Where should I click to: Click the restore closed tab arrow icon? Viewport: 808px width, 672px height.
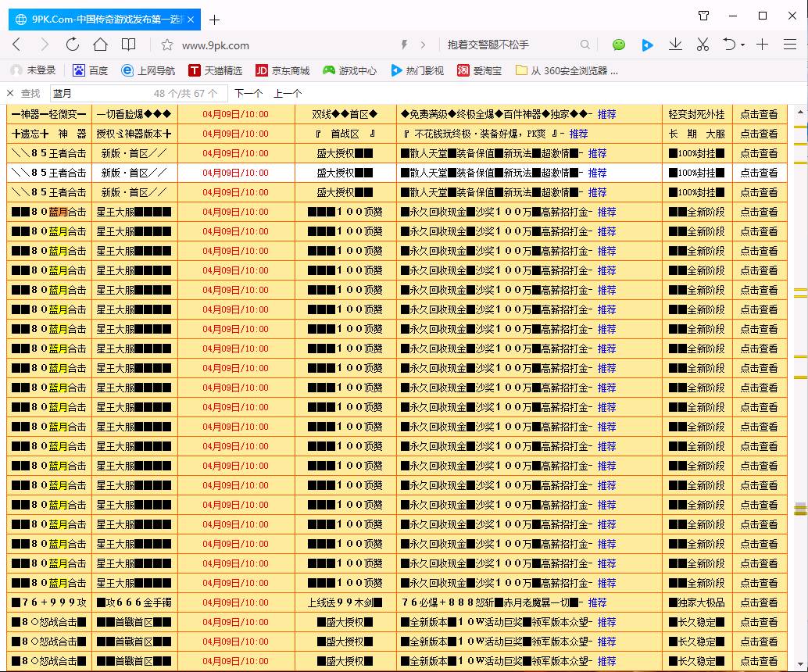(x=730, y=45)
